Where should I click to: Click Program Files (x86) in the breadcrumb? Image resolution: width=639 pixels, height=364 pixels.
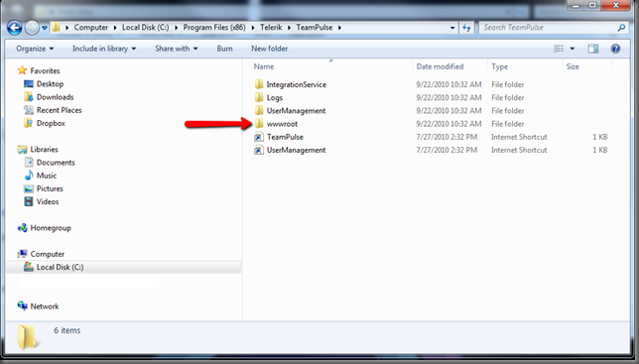214,28
